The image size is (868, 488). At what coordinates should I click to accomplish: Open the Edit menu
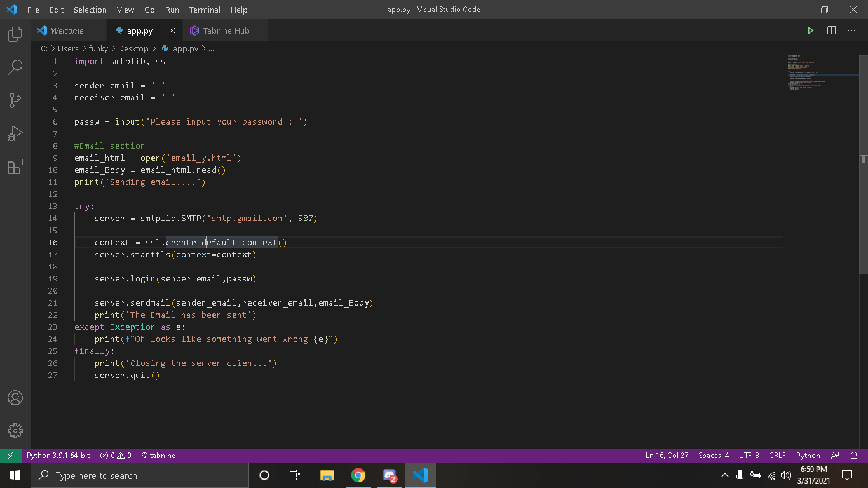click(57, 10)
